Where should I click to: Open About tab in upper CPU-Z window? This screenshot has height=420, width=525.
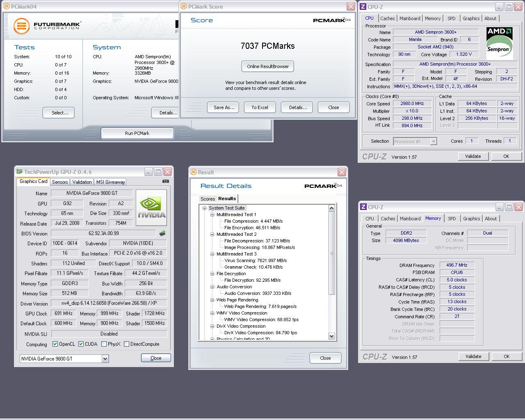490,18
